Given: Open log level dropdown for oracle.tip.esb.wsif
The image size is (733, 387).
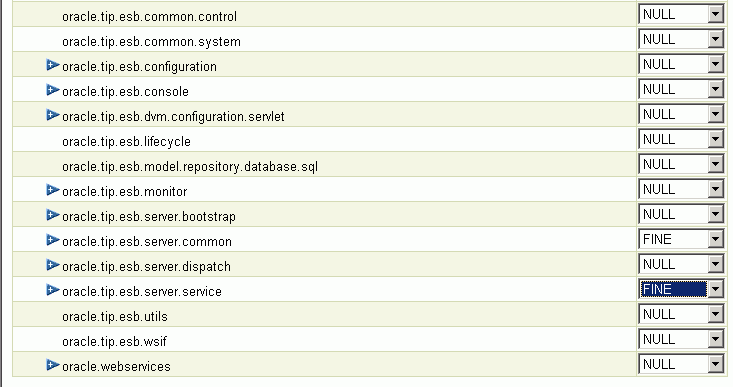Looking at the screenshot, I should pos(681,339).
